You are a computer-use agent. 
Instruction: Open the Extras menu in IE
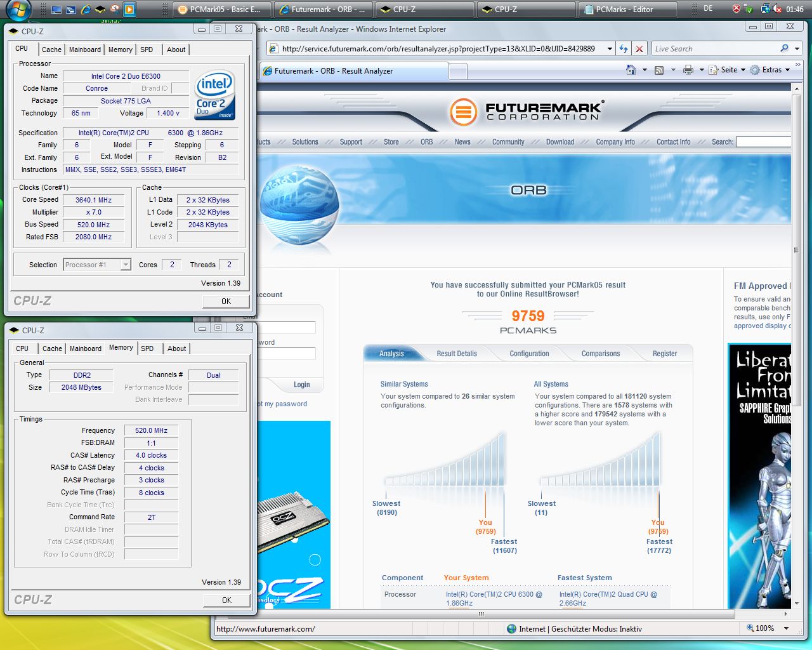(771, 70)
